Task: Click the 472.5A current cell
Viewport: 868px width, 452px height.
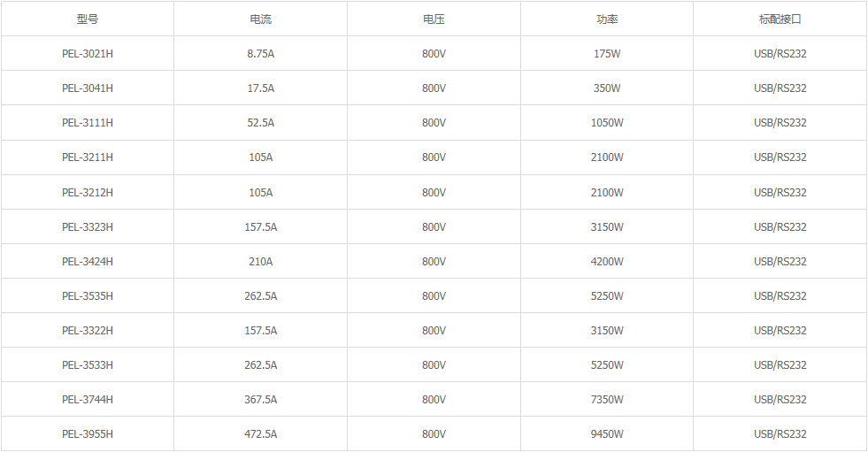Action: (261, 433)
